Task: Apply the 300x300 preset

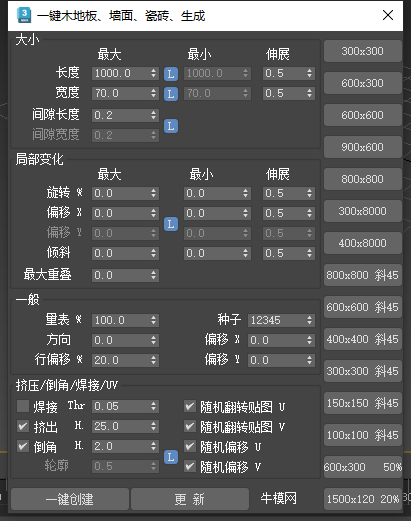Action: coord(362,51)
